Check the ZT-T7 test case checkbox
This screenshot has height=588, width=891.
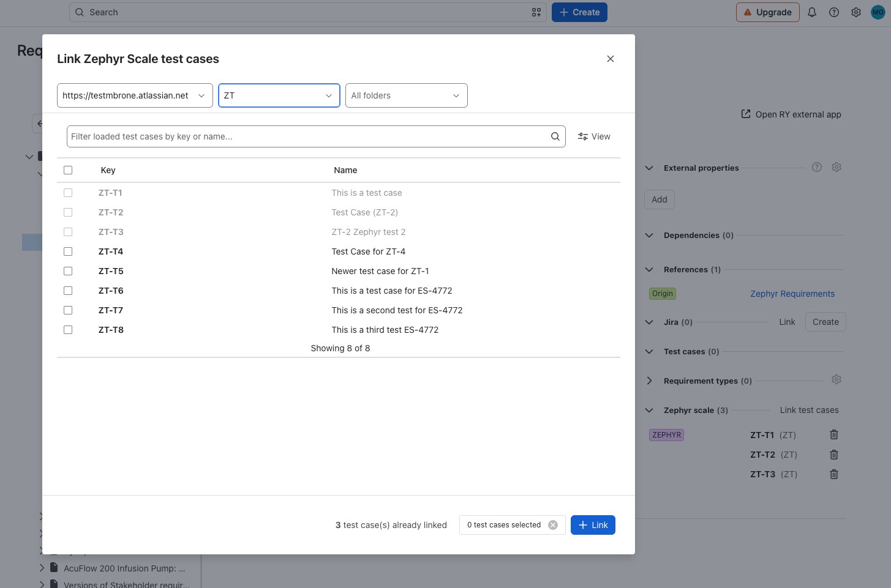[x=68, y=310]
